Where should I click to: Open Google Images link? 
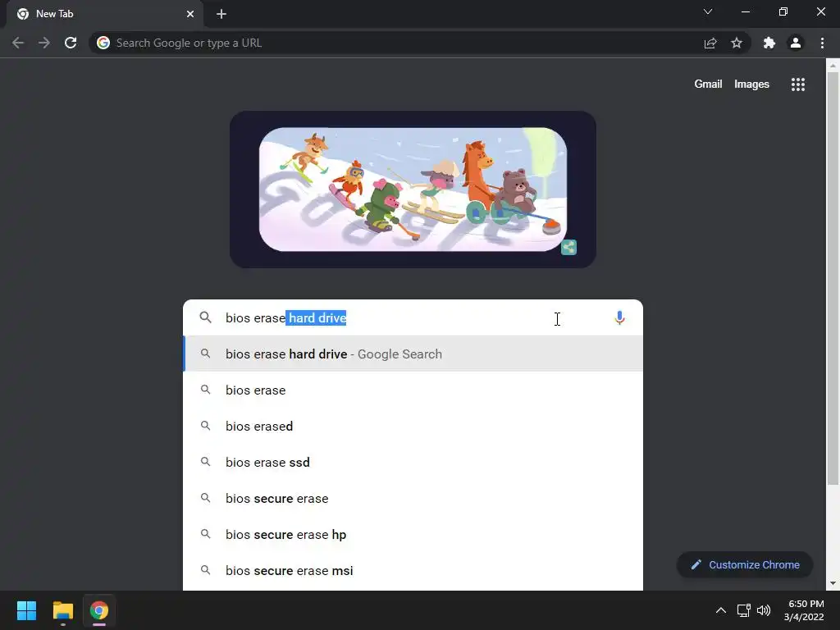(751, 84)
